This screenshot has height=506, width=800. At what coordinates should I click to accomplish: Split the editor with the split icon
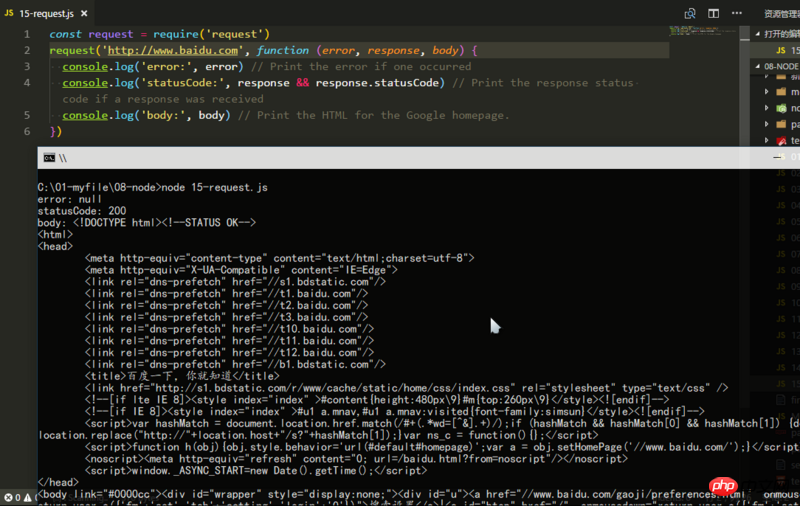[x=713, y=13]
